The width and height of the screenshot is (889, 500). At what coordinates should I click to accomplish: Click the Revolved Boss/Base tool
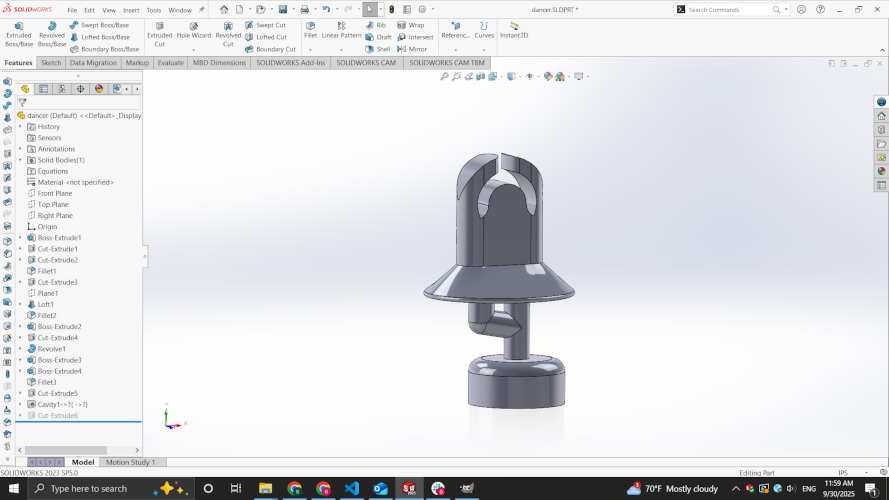(x=52, y=34)
